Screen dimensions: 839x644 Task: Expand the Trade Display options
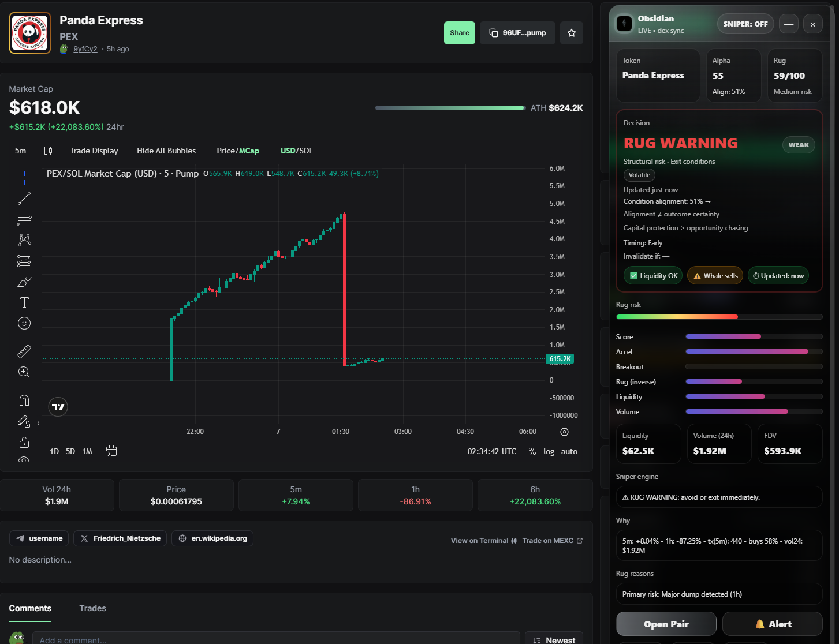(x=94, y=151)
